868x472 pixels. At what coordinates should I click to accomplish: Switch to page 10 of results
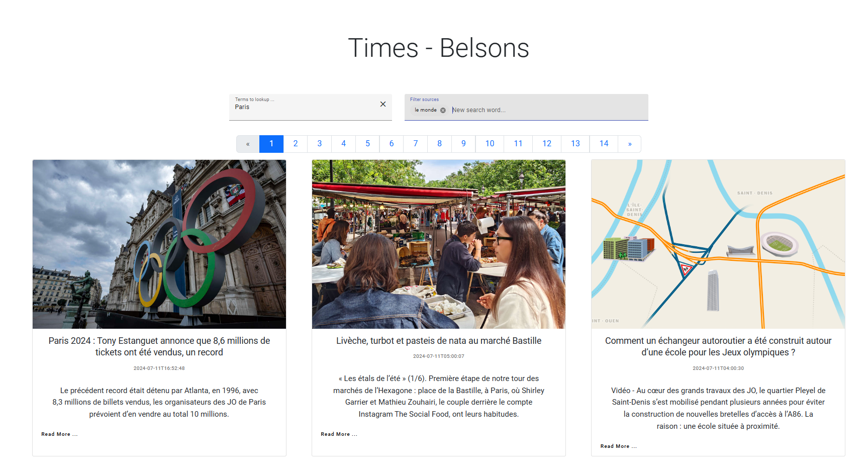(x=490, y=144)
